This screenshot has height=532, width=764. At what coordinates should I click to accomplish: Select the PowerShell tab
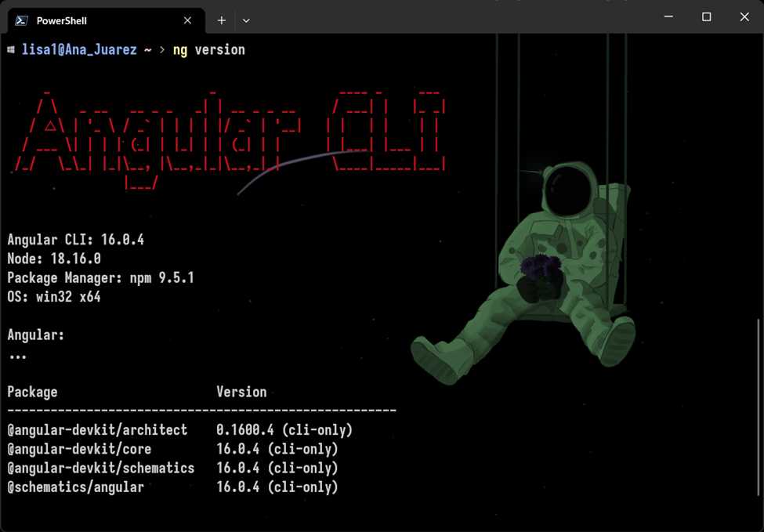point(107,20)
